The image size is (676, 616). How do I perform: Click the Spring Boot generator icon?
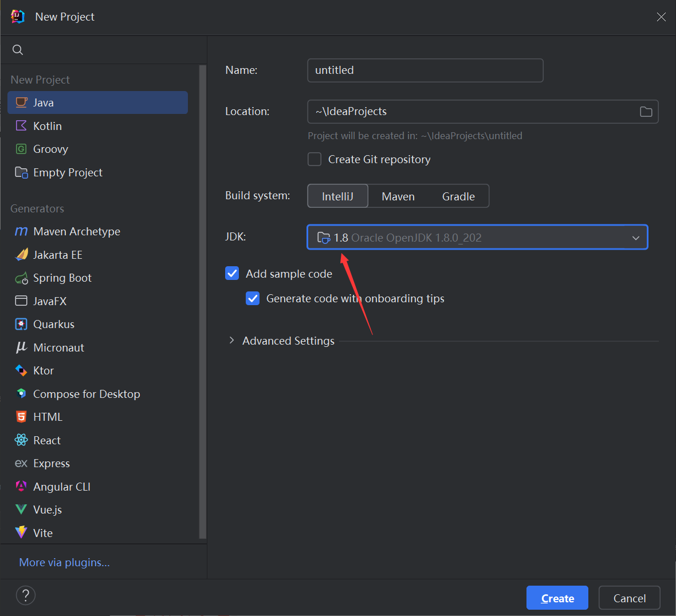point(21,278)
